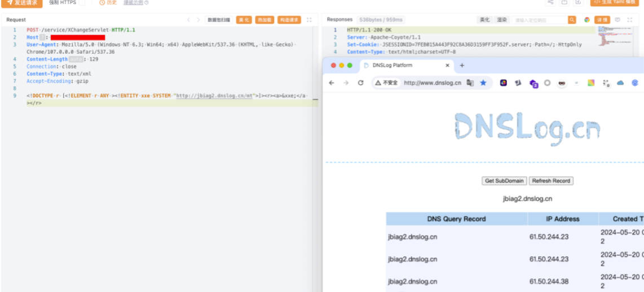This screenshot has width=644, height=292.
Task: Click the 发送请求 send request button
Action: (22, 2)
